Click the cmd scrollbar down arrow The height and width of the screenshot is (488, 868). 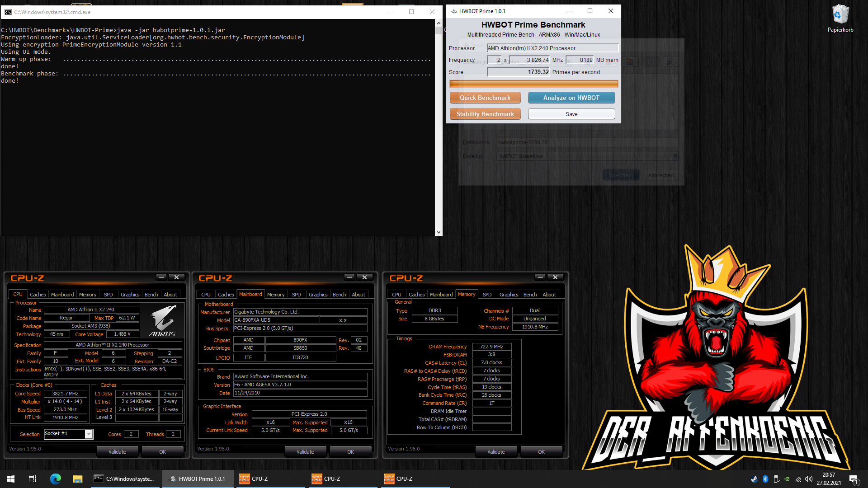pos(439,232)
